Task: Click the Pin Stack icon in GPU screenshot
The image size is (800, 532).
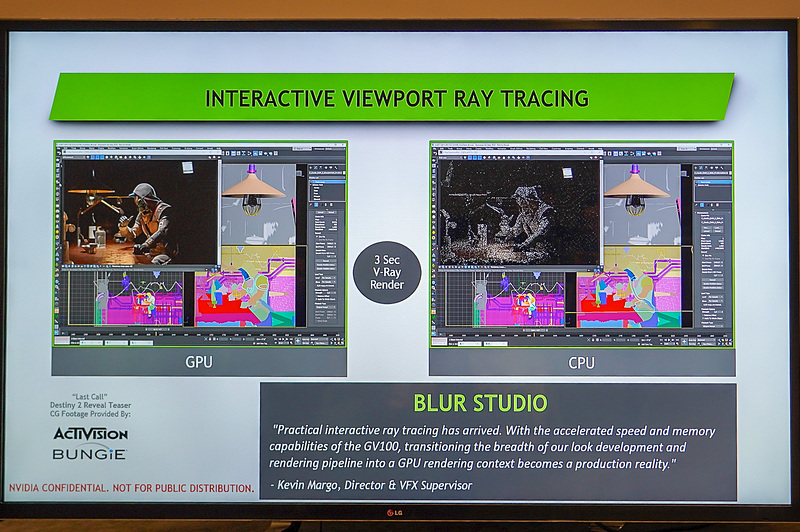Action: (x=311, y=205)
